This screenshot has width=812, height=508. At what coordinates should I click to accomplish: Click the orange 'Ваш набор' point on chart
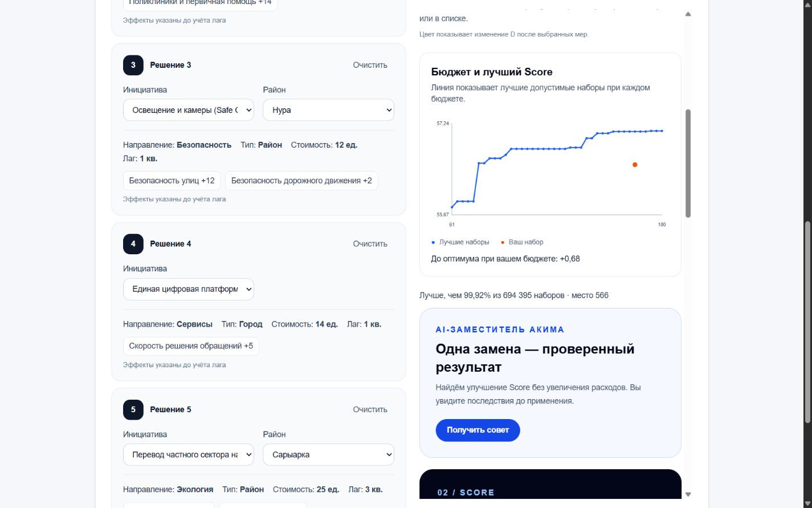635,165
